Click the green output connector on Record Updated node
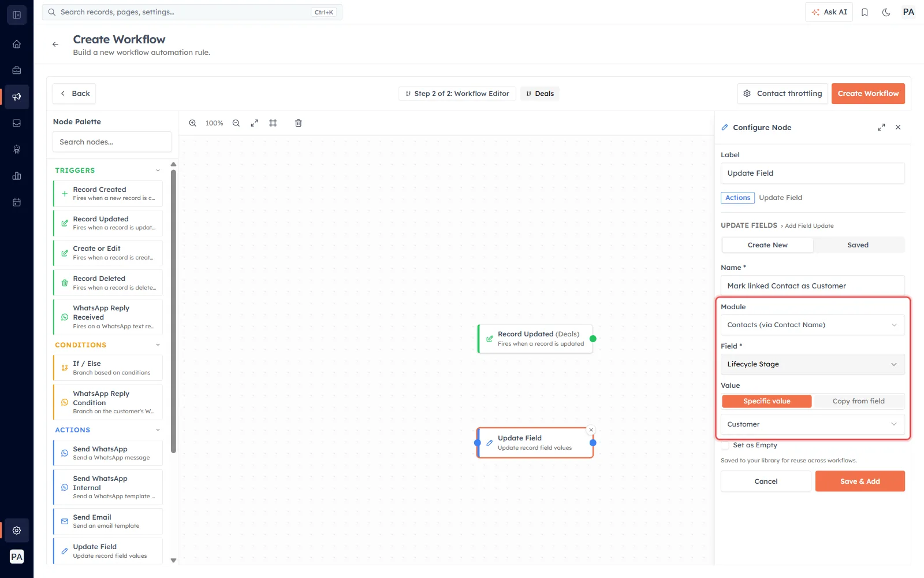The width and height of the screenshot is (924, 578). pyautogui.click(x=593, y=339)
